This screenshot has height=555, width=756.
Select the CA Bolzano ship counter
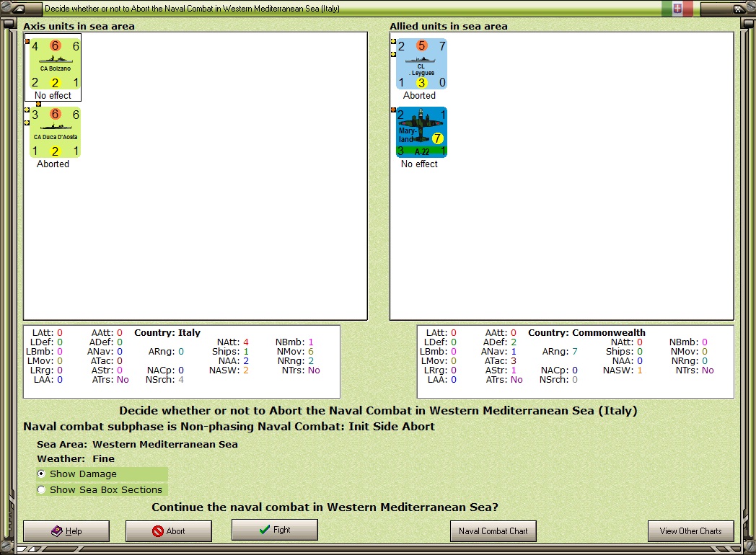coord(55,64)
